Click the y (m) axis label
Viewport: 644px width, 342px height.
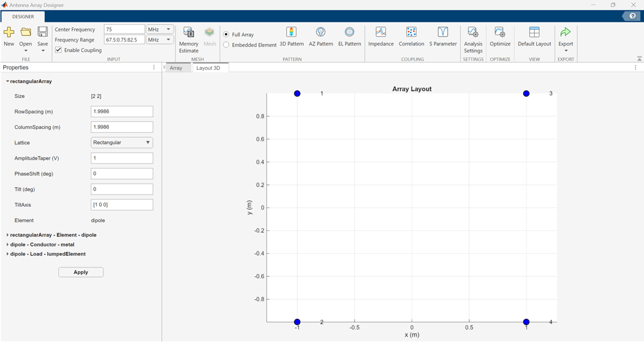click(x=250, y=208)
